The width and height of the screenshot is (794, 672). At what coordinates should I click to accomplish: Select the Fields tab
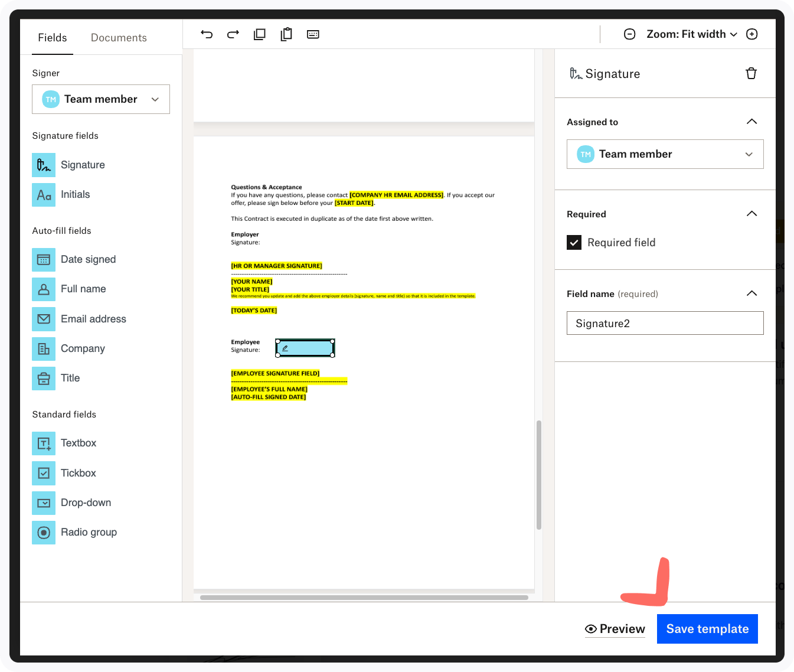tap(53, 38)
